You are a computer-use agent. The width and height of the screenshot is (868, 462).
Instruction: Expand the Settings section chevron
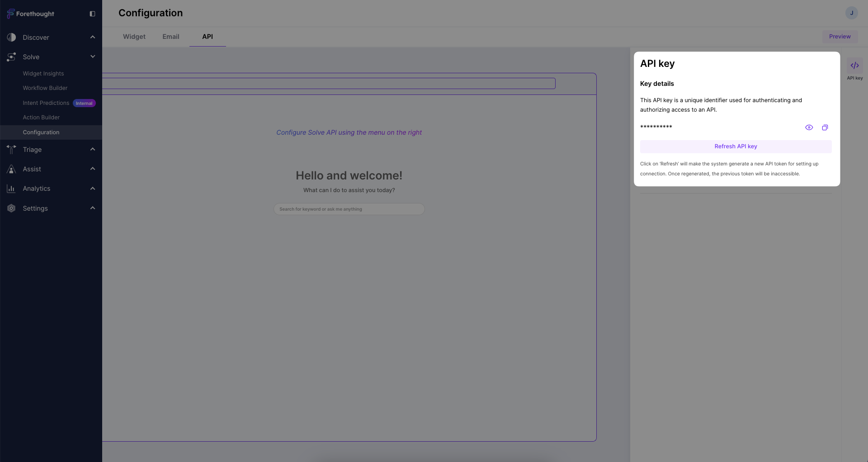(x=93, y=208)
